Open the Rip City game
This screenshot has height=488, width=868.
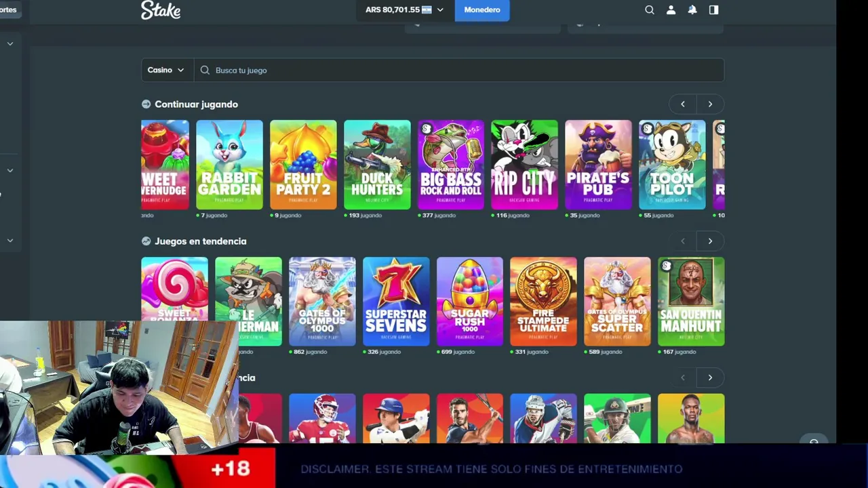(x=524, y=165)
